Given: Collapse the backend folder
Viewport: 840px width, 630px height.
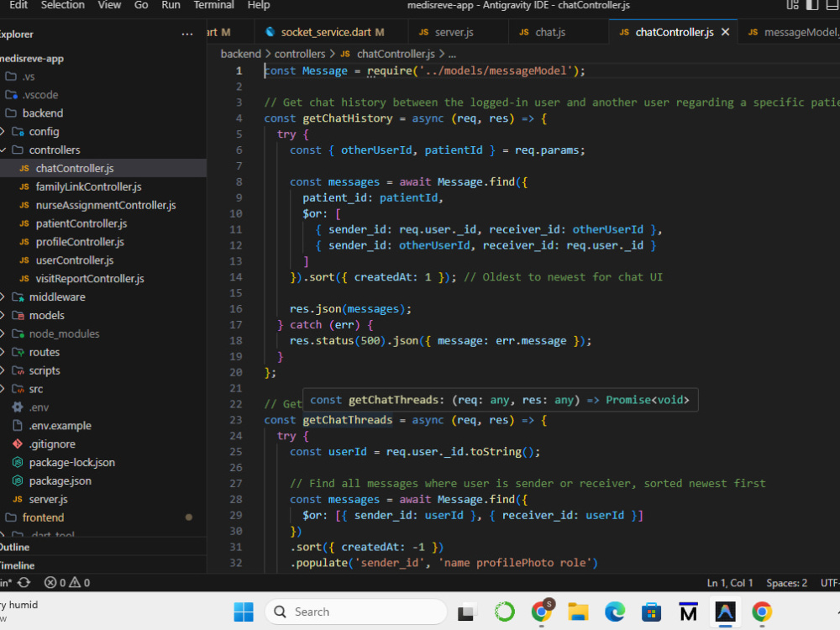Looking at the screenshot, I should [x=102, y=113].
